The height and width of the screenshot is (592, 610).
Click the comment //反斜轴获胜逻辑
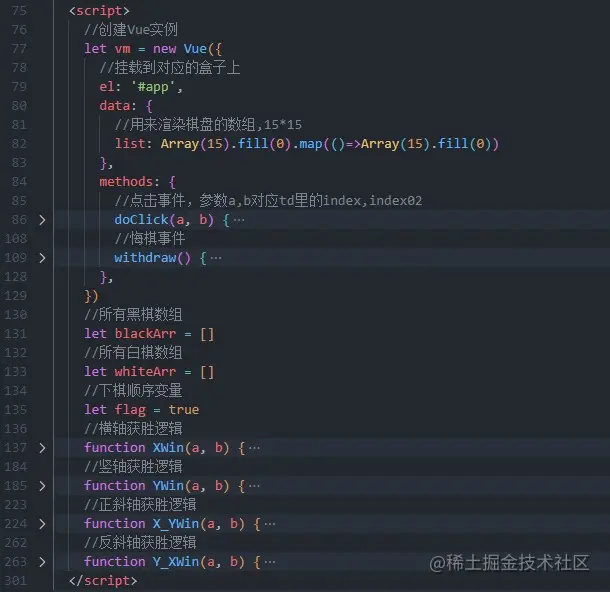pos(140,543)
